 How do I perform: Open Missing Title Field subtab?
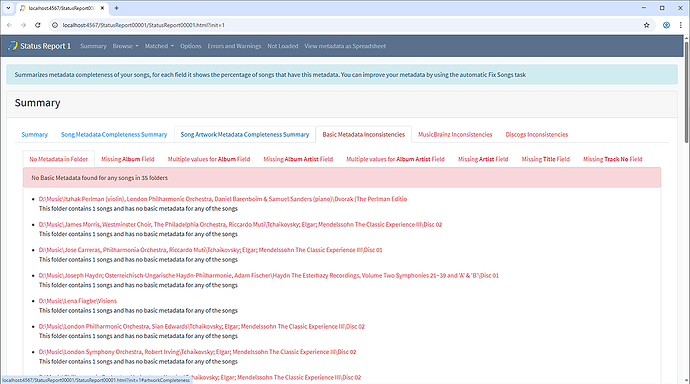click(545, 159)
